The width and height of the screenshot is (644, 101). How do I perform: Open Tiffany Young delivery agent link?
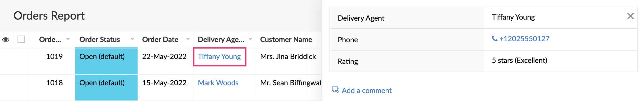(x=219, y=56)
